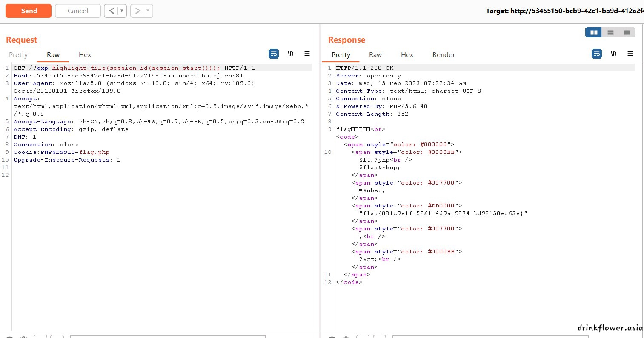
Task: Open the Render tab in Response pane
Action: pyautogui.click(x=444, y=54)
